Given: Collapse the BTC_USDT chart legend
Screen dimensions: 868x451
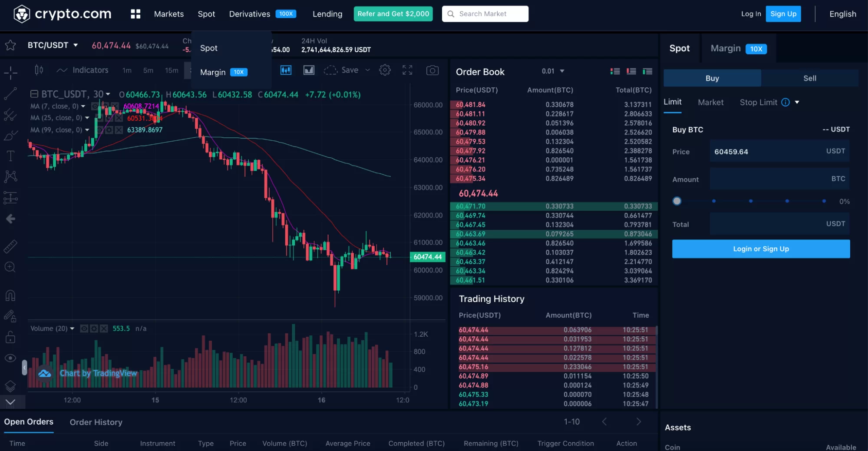Looking at the screenshot, I should click(x=34, y=94).
